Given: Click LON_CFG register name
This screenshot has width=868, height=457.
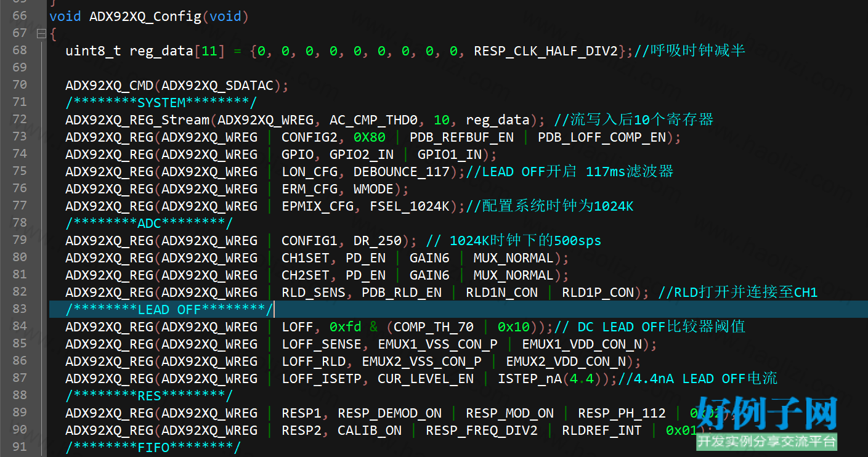Looking at the screenshot, I should [309, 171].
